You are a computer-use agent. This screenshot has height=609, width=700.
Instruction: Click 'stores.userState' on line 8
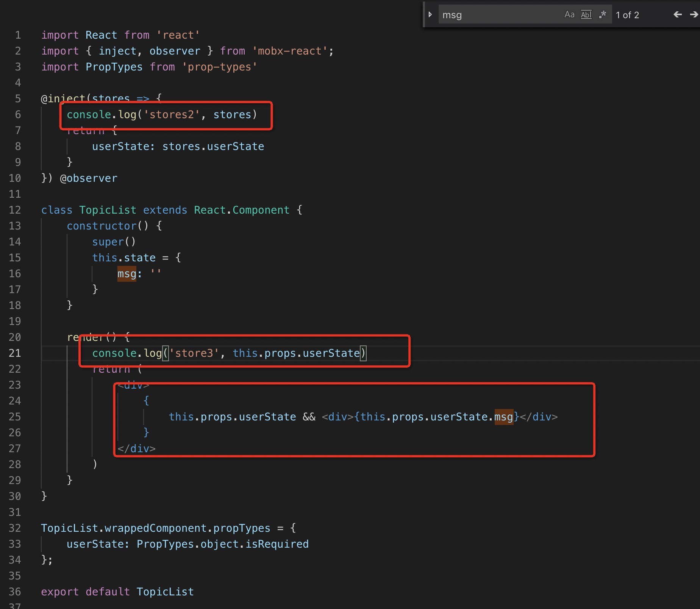213,147
